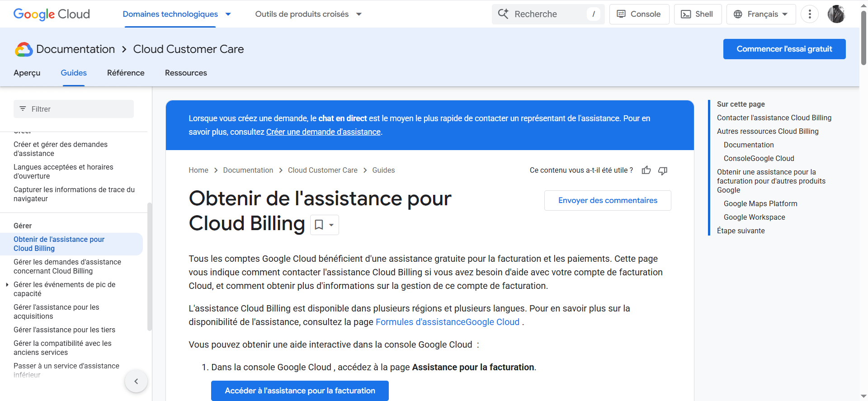Open Langues acceptées et horaires d'ouverture
868x401 pixels.
[x=63, y=171]
